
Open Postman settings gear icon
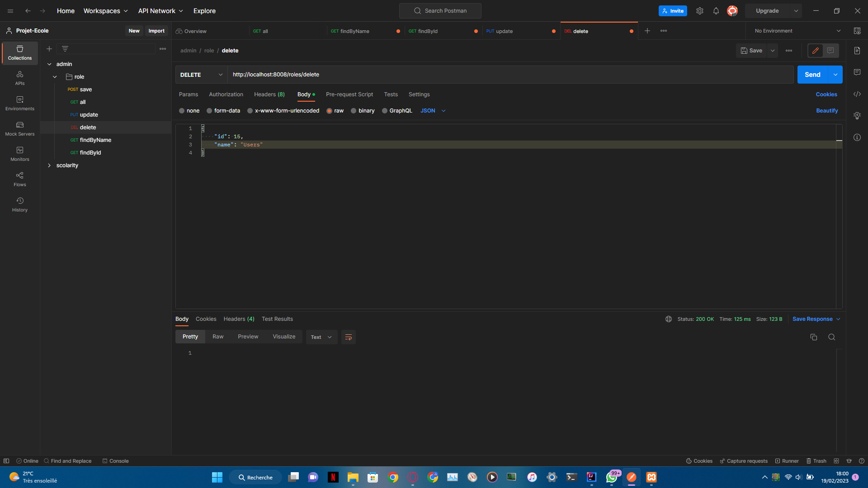pyautogui.click(x=700, y=11)
